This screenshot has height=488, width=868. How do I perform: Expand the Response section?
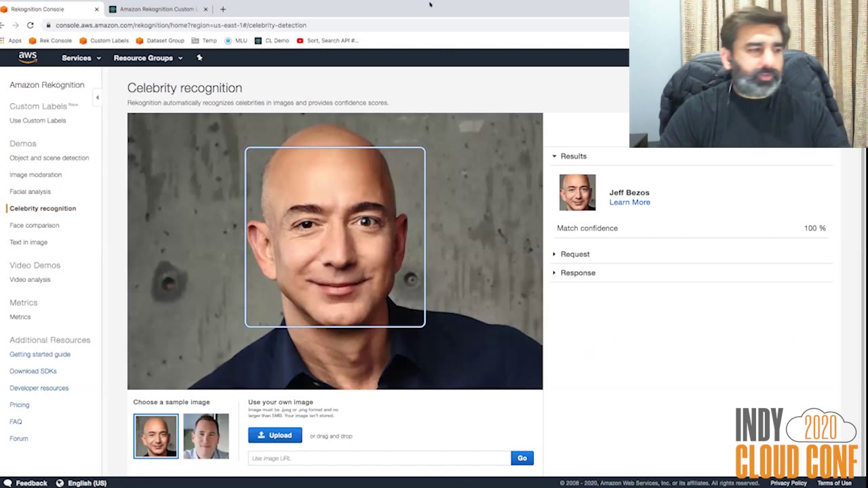pyautogui.click(x=573, y=272)
